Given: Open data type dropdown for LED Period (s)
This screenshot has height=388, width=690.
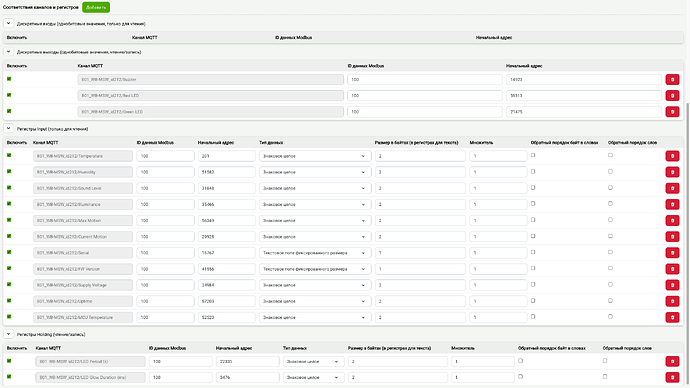Looking at the screenshot, I should click(x=313, y=362).
